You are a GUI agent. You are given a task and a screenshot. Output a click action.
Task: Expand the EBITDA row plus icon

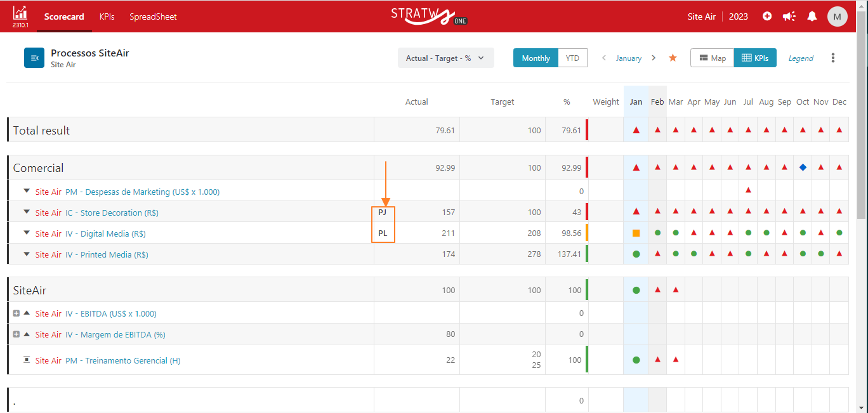point(16,313)
